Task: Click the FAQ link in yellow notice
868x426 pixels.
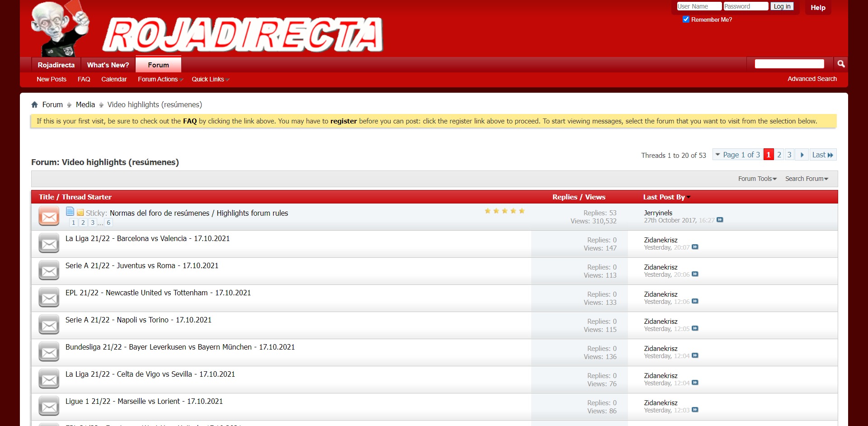Action: point(190,121)
